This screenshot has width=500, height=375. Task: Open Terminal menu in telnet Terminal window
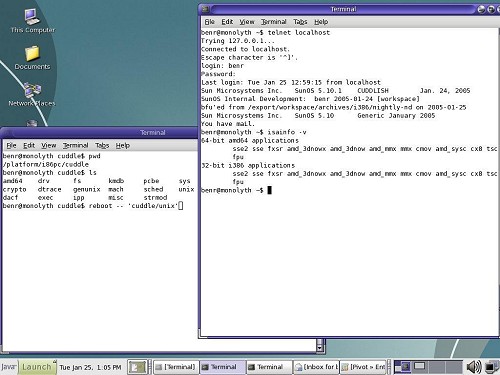tap(274, 22)
